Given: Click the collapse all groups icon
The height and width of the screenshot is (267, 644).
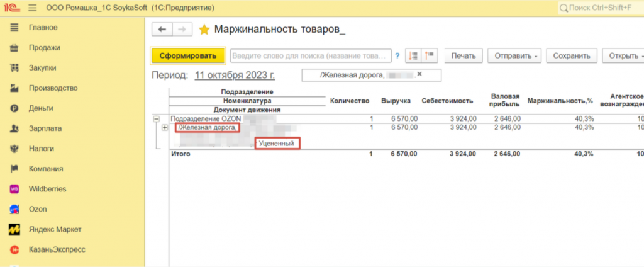Looking at the screenshot, I should (430, 55).
